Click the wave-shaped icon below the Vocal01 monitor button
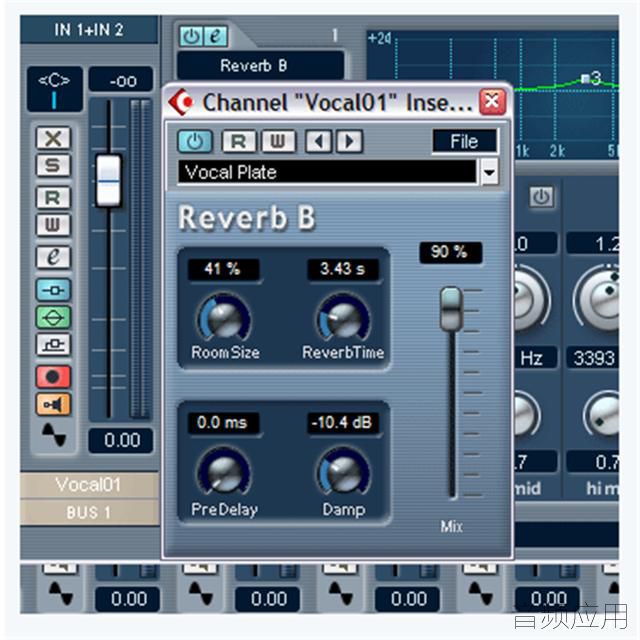The height and width of the screenshot is (640, 640). point(54,435)
